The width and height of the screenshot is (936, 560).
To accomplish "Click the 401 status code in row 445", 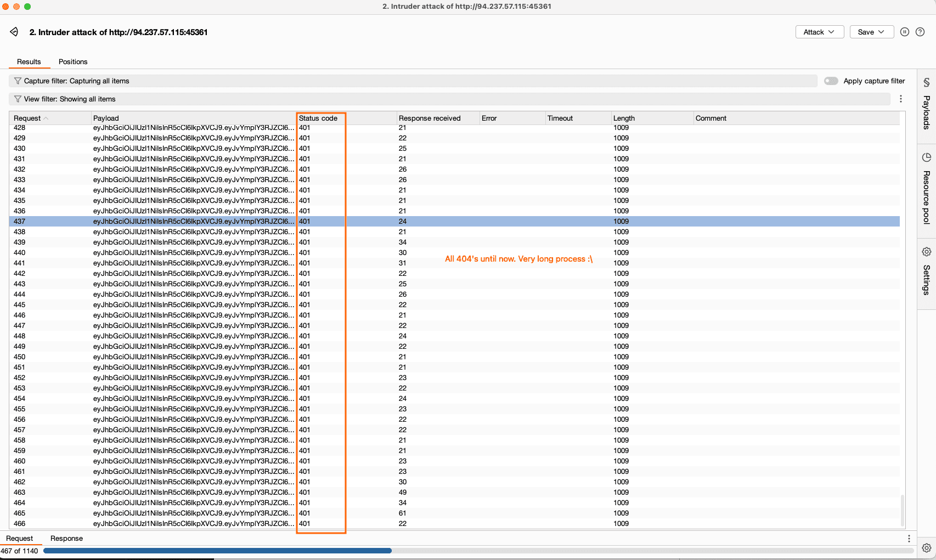I will click(x=305, y=305).
